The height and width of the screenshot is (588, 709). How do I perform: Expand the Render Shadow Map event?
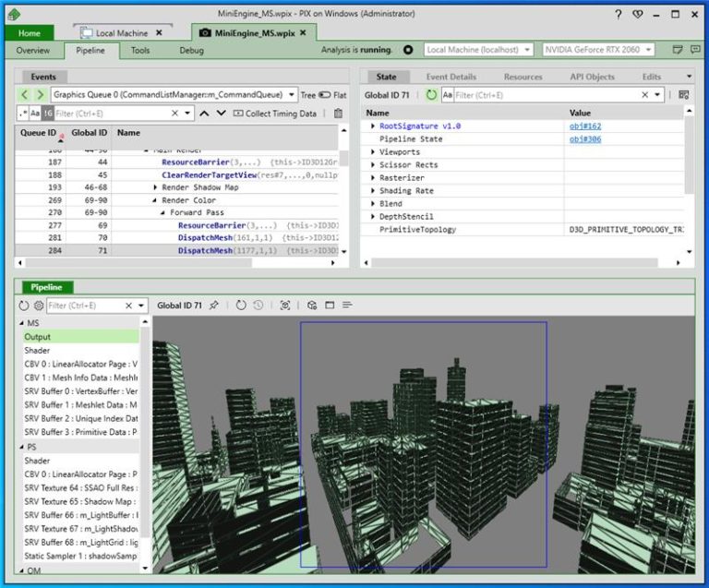(x=155, y=187)
